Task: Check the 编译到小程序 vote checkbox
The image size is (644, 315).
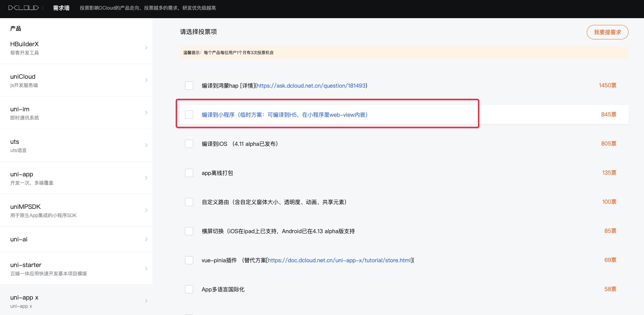Action: click(x=189, y=115)
